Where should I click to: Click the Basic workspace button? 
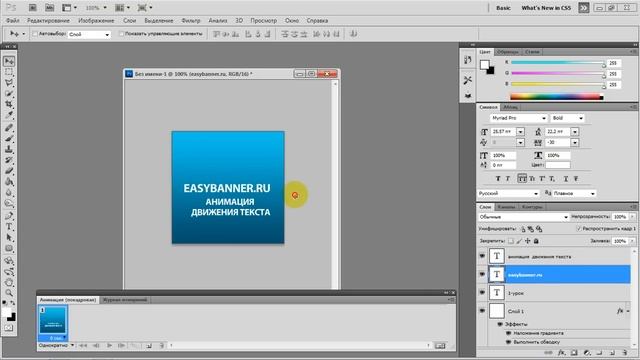(503, 8)
